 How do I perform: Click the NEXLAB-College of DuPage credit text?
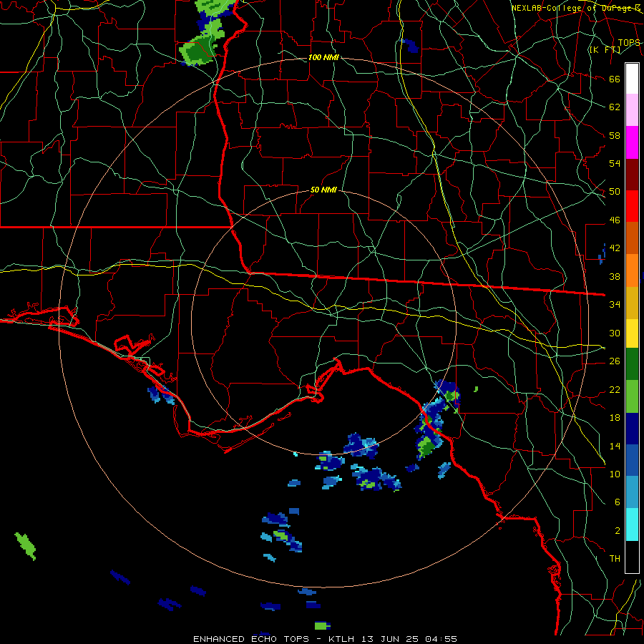[x=576, y=8]
